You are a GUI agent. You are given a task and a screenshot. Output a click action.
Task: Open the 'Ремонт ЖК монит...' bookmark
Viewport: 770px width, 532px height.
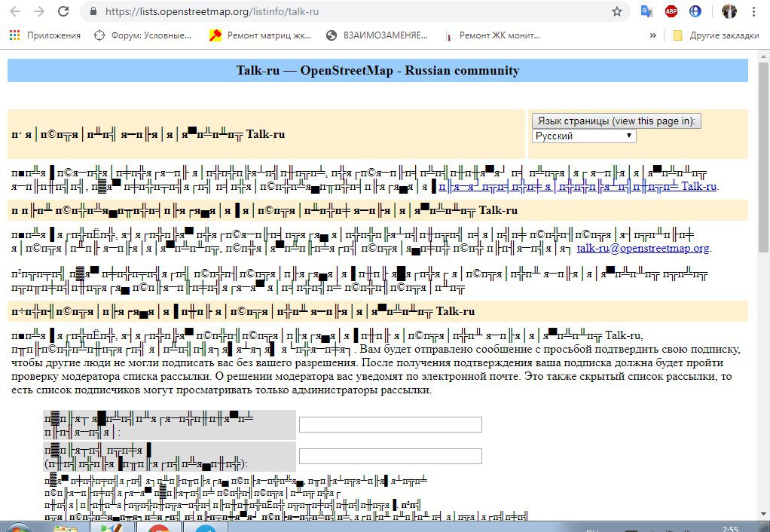click(x=491, y=35)
